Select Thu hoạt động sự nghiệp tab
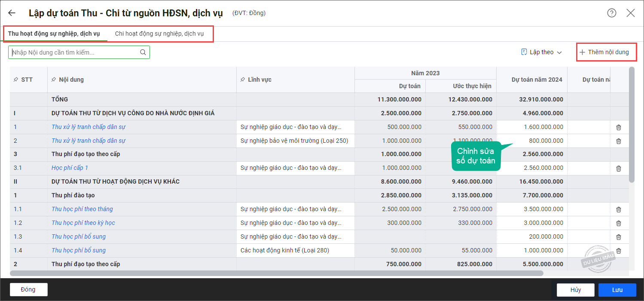This screenshot has width=644, height=301. [x=54, y=34]
